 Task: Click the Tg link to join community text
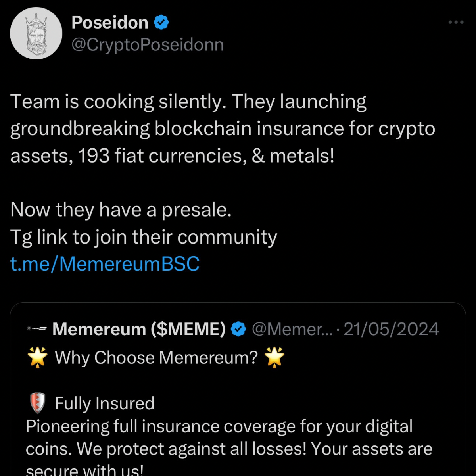click(144, 237)
